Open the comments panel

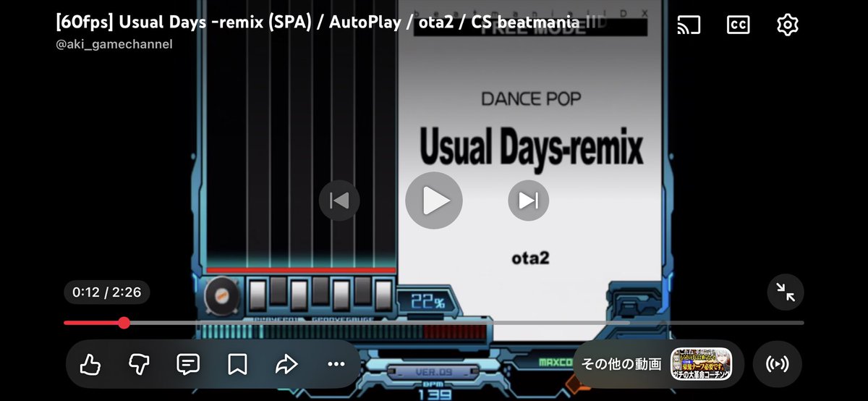(x=188, y=364)
